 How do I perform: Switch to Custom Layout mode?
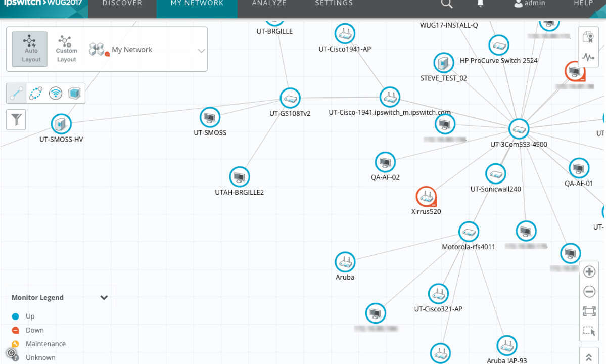pyautogui.click(x=66, y=49)
